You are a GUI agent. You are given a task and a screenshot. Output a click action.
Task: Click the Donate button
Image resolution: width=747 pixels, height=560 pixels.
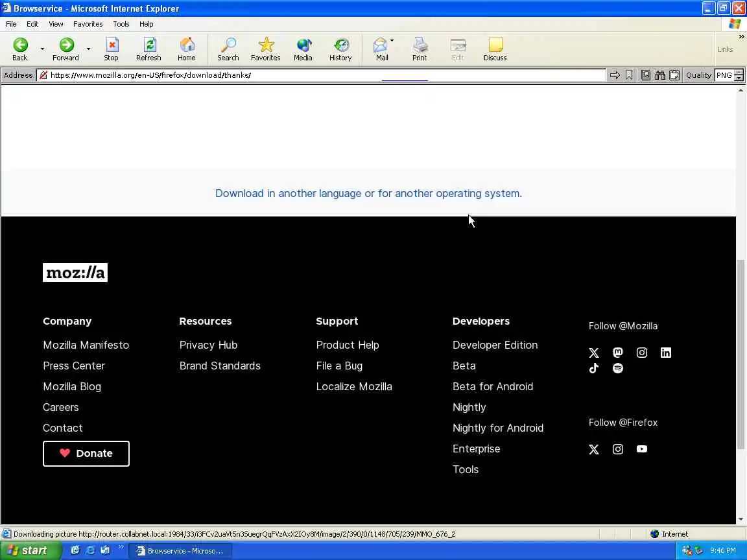click(86, 453)
